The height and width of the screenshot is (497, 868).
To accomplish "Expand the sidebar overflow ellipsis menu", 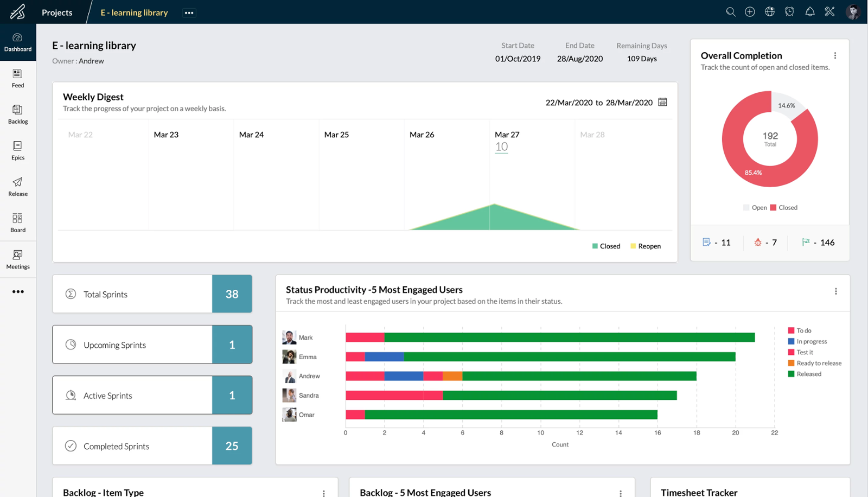I will [18, 291].
